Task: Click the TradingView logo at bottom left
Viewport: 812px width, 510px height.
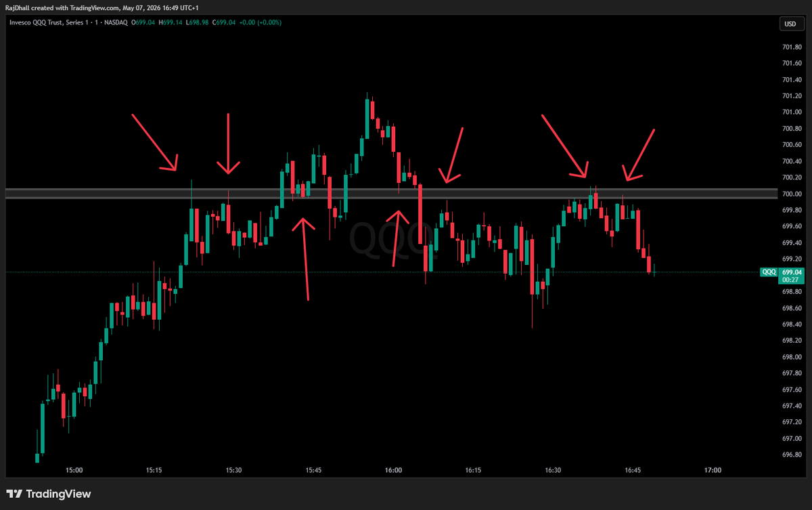Action: pos(48,494)
